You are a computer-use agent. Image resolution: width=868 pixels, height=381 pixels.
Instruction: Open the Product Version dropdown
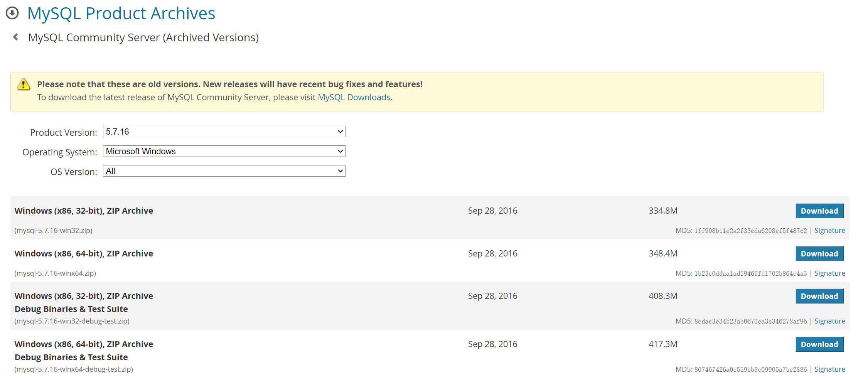[224, 131]
